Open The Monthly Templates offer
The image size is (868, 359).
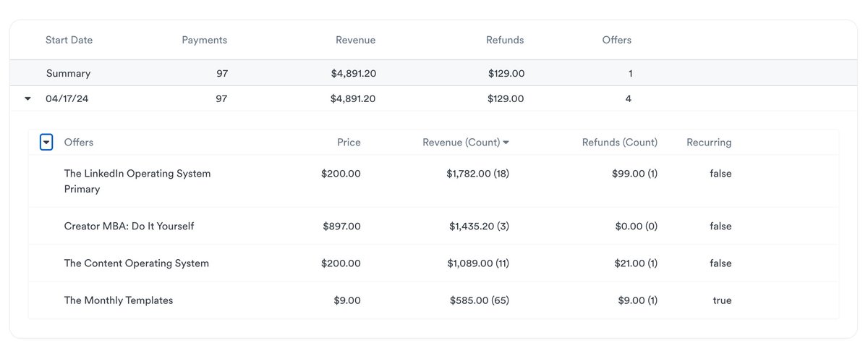(x=119, y=300)
